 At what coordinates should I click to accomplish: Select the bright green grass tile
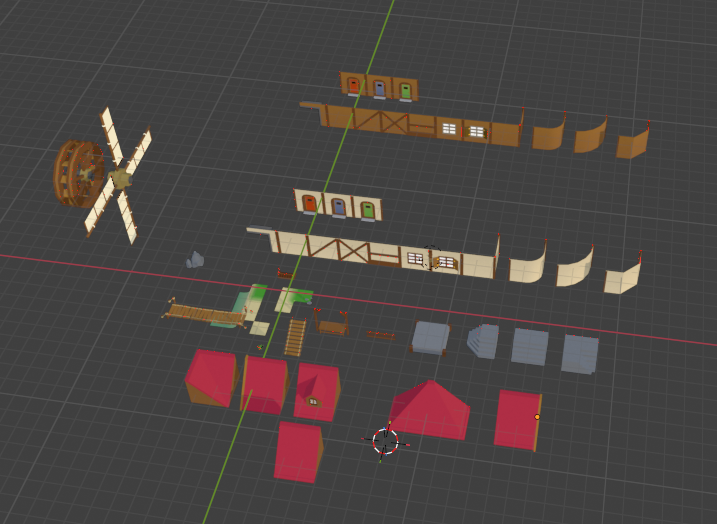295,296
